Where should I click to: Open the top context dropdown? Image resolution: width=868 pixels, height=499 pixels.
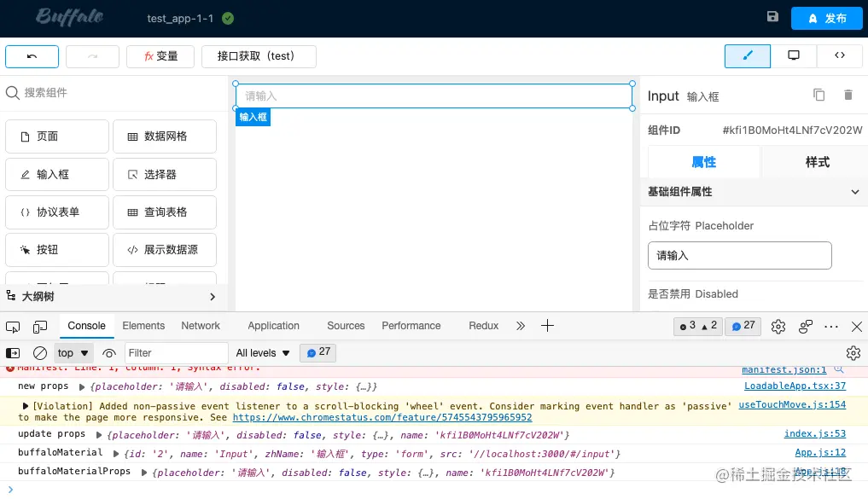[x=73, y=353]
